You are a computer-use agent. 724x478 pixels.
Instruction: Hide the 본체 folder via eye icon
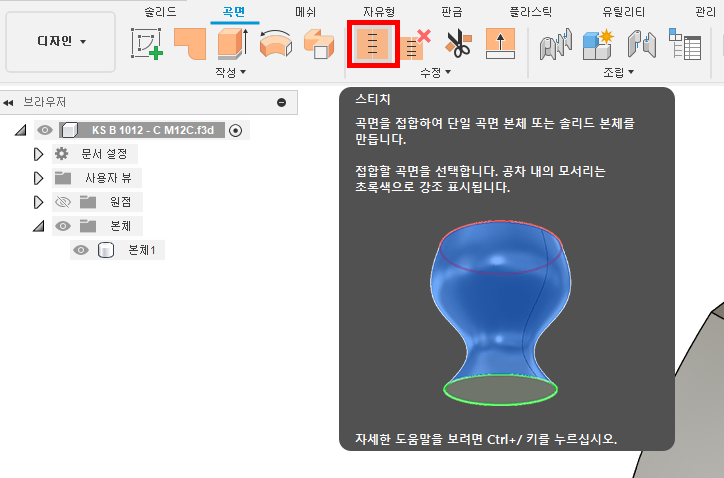pyautogui.click(x=63, y=226)
